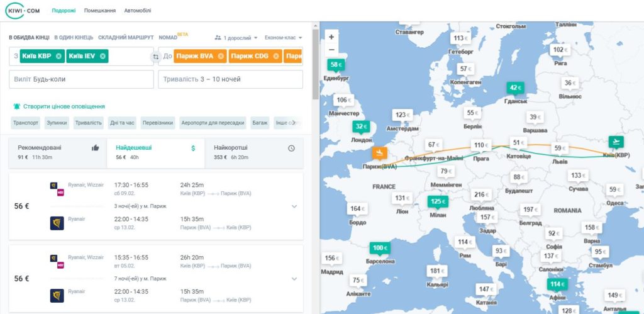Select the СКЛАДНИЙ МАРШРУТ trip type
Image resolution: width=644 pixels, height=314 pixels.
(126, 37)
